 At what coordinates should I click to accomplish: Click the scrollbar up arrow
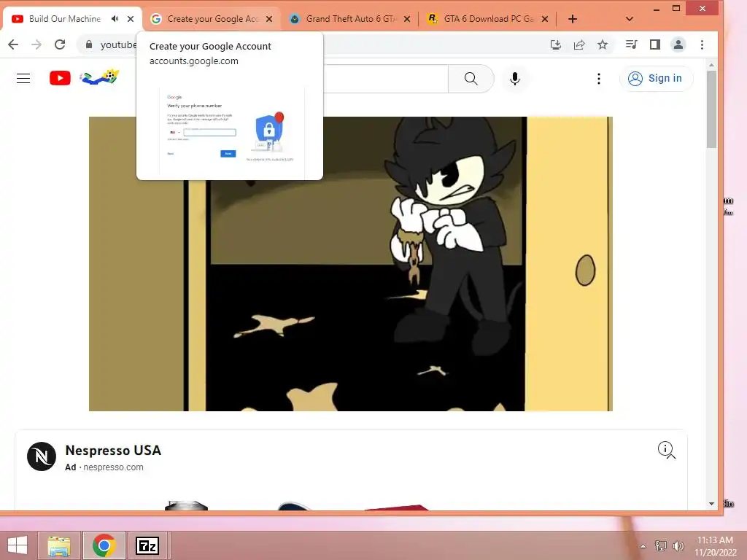(x=711, y=65)
